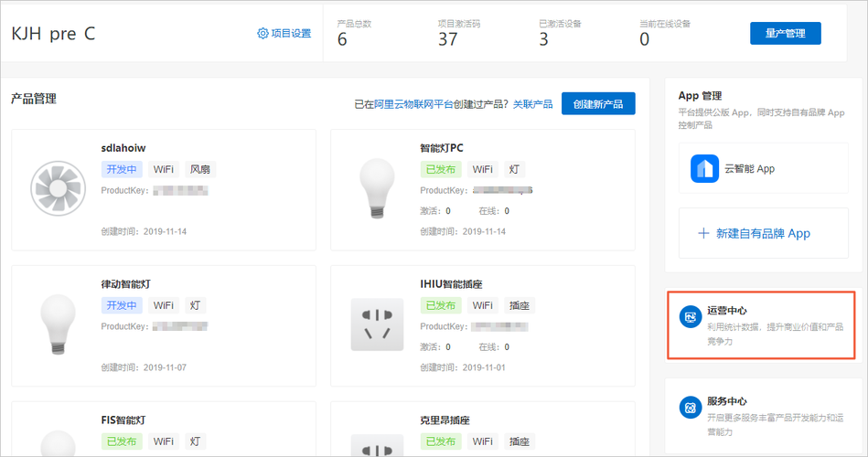The height and width of the screenshot is (457, 868).
Task: Click the 产品管理 heading
Action: coord(34,99)
